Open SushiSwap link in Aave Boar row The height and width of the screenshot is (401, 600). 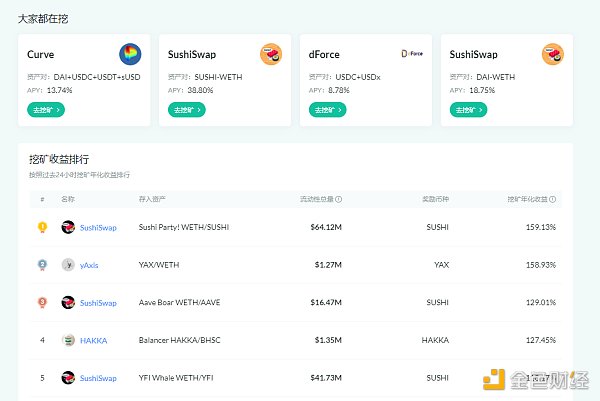pyautogui.click(x=98, y=303)
